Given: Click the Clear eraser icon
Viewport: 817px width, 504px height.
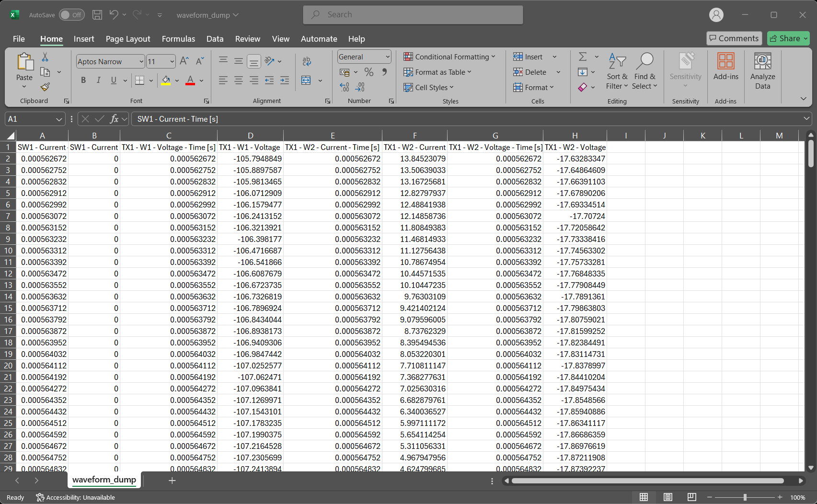Looking at the screenshot, I should click(x=583, y=87).
